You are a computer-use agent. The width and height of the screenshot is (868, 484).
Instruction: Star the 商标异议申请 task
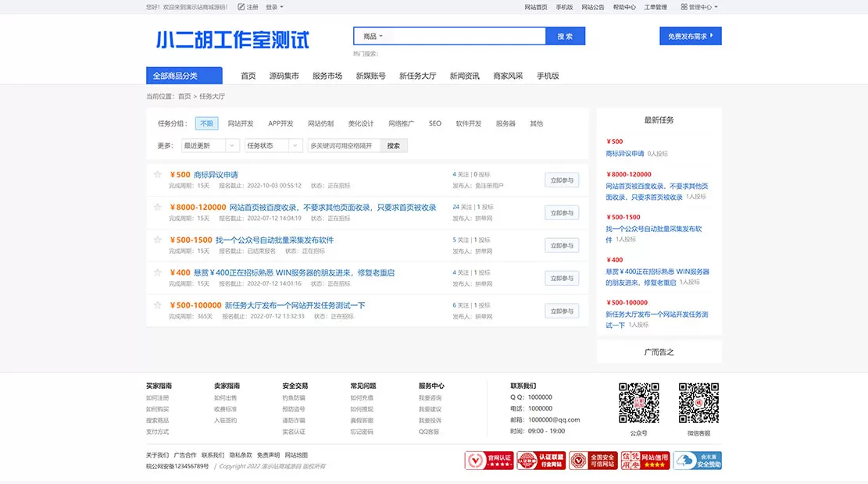tap(158, 174)
